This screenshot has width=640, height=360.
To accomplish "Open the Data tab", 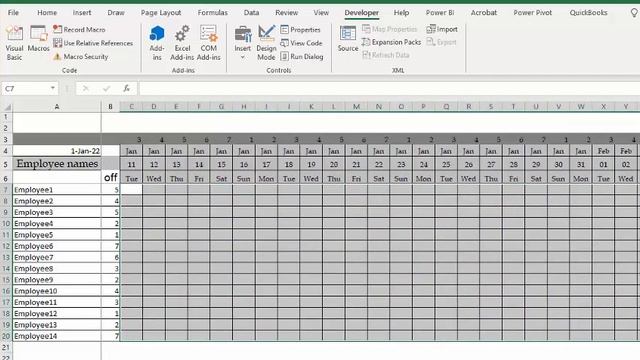I will pos(251,13).
